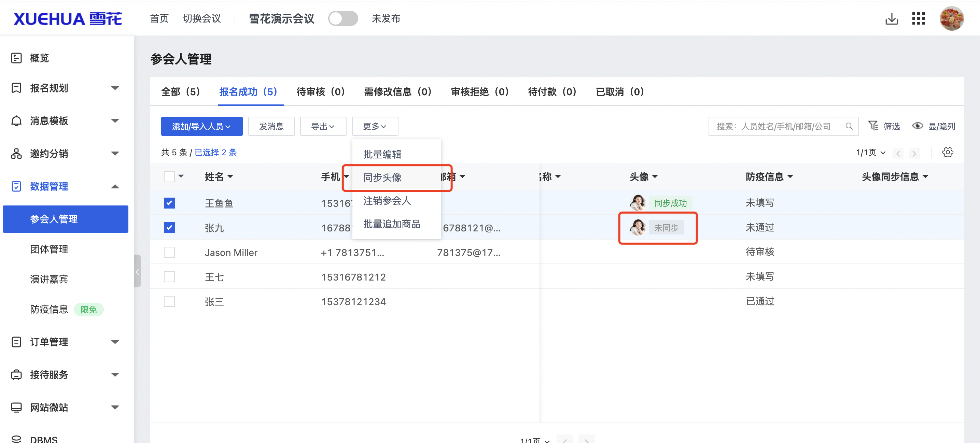This screenshot has height=443, width=980.
Task: Switch to 待付款 (0) tab
Action: (x=552, y=92)
